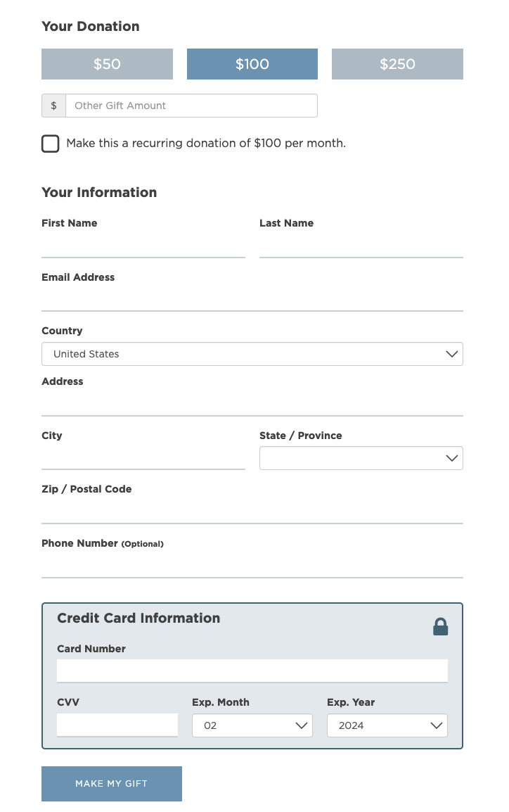Expand the State / Province dropdown
509x812 pixels.
point(361,458)
